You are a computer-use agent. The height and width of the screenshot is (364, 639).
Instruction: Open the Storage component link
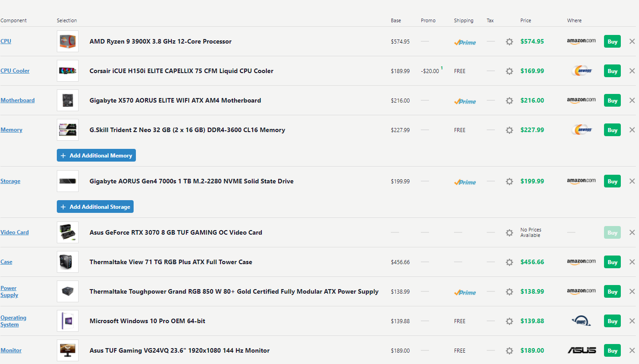pyautogui.click(x=10, y=181)
